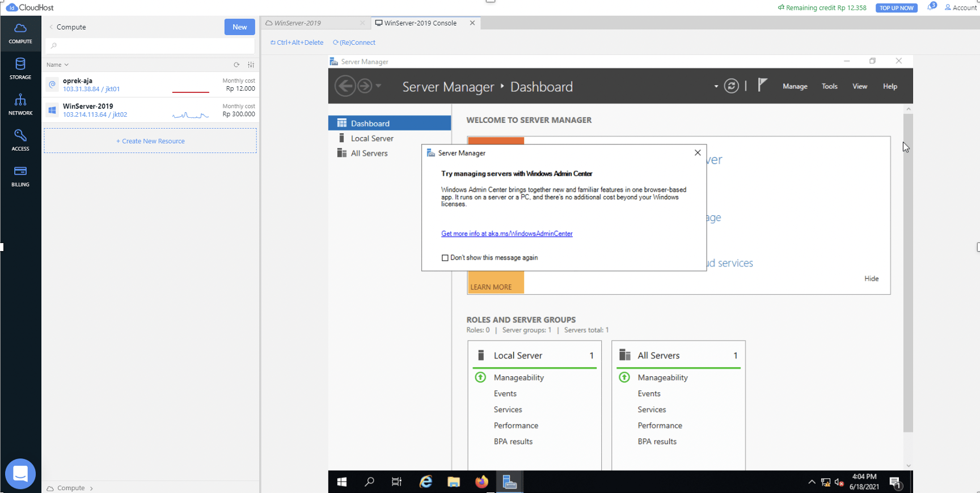Open File Explorer from taskbar
Viewport: 980px width, 493px height.
point(454,482)
